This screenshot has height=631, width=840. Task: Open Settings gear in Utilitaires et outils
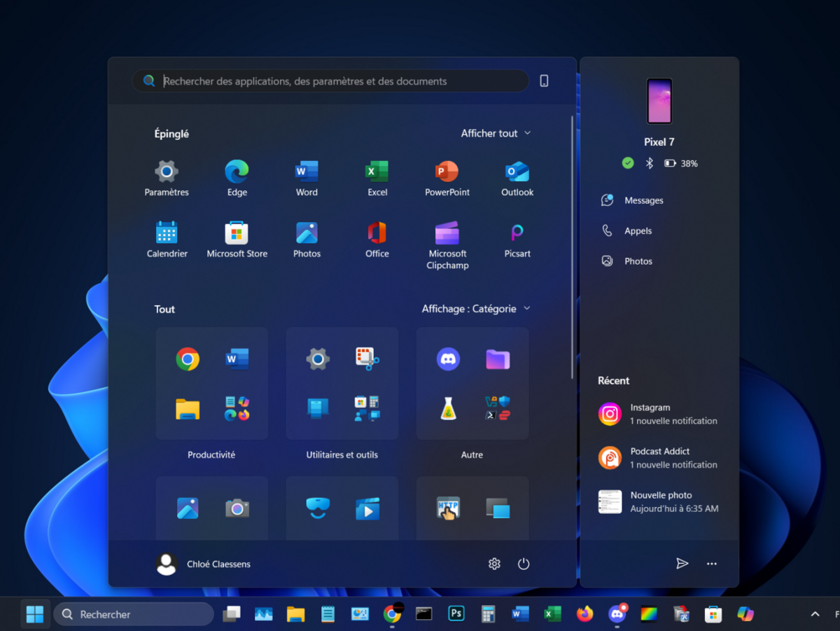click(318, 359)
